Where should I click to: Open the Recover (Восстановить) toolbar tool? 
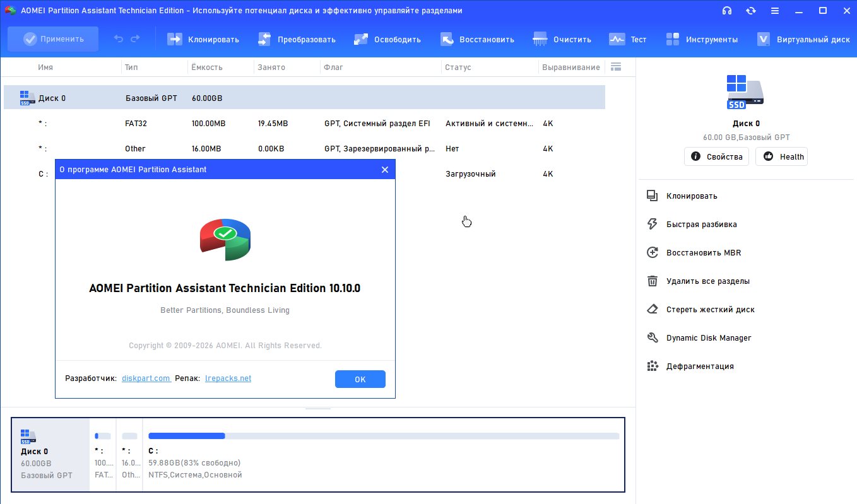tap(447, 39)
